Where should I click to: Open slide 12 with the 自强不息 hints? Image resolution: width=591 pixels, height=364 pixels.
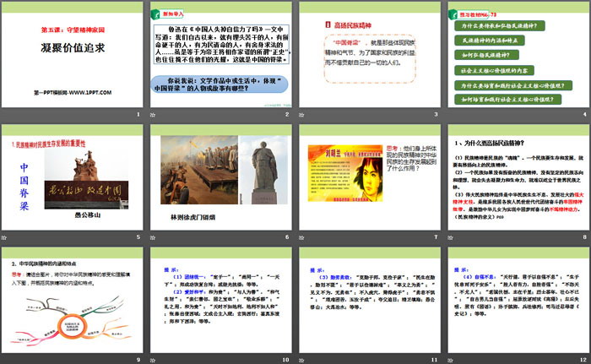pyautogui.click(x=517, y=304)
